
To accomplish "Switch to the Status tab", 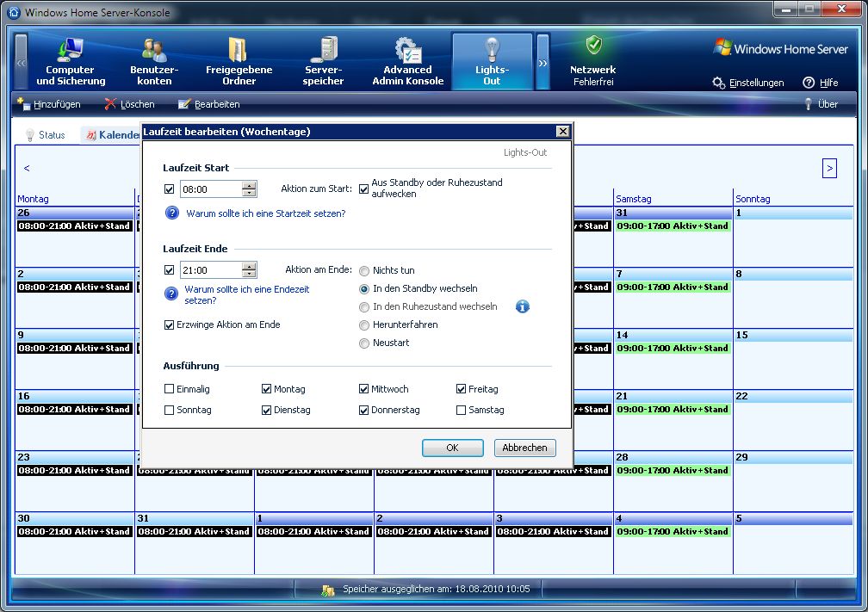I will (x=45, y=135).
